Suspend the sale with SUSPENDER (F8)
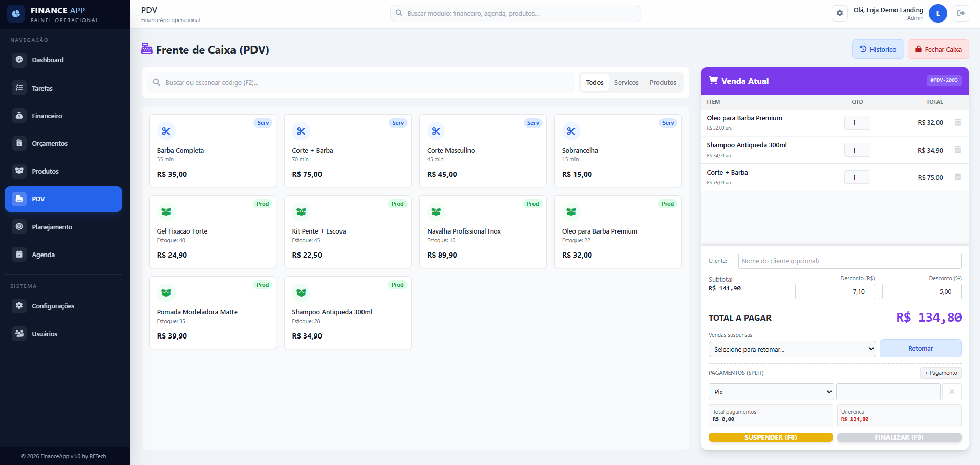 click(771, 437)
